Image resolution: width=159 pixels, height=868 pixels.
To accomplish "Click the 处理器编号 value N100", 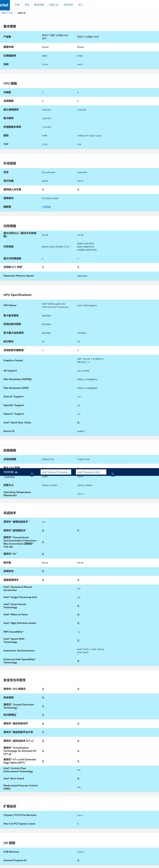I will 80,56.
